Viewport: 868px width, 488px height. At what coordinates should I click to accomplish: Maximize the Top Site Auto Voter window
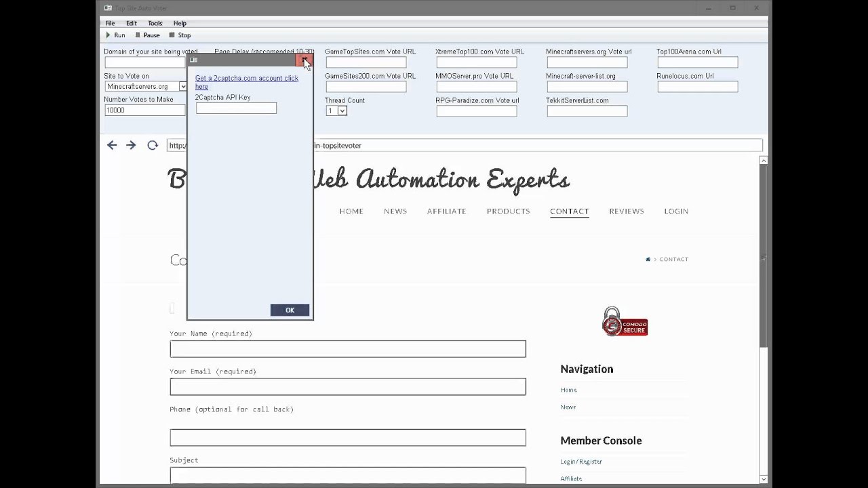point(733,8)
